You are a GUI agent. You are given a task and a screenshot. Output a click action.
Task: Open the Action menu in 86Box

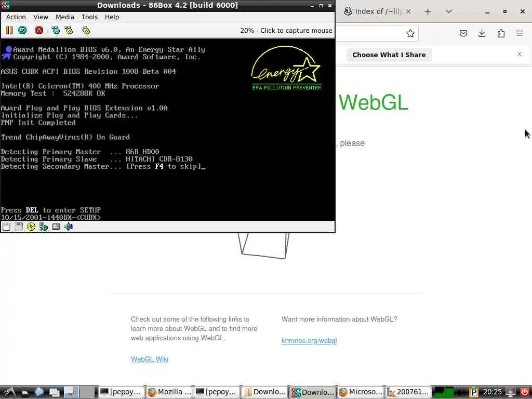(x=16, y=17)
